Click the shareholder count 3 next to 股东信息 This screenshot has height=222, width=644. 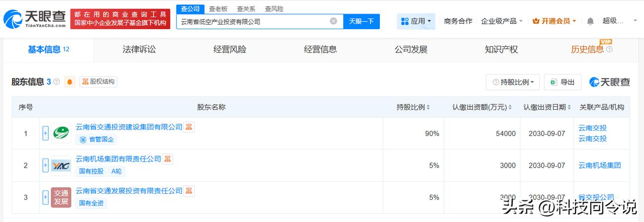coord(49,82)
